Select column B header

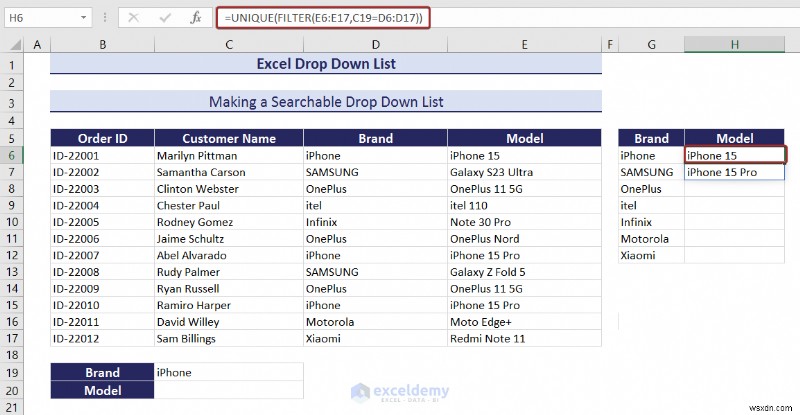(x=102, y=45)
